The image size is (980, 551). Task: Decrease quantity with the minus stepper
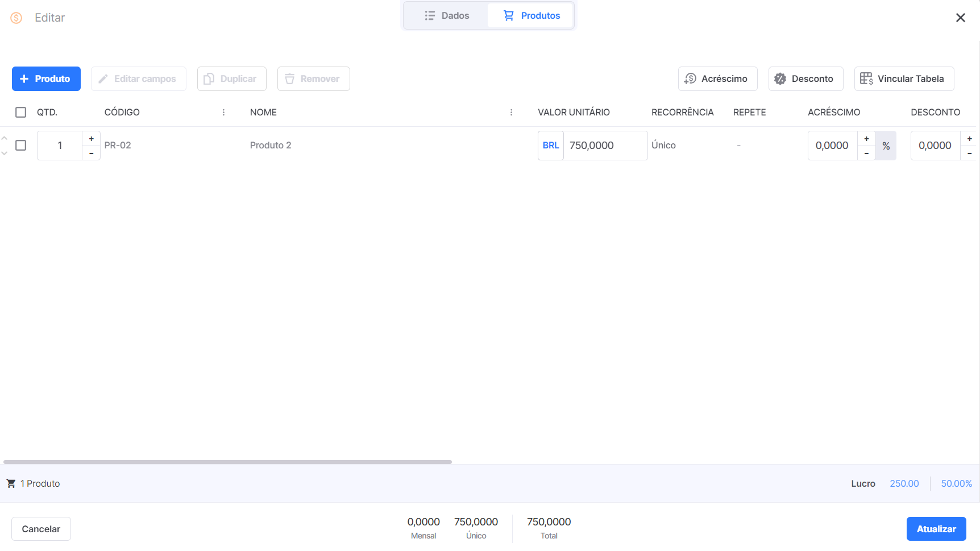pos(92,153)
